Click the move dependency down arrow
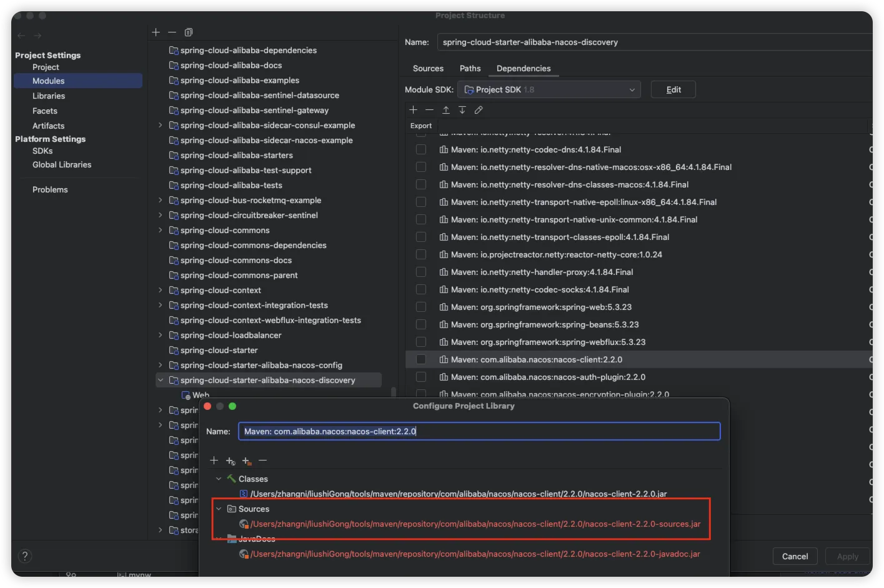This screenshot has width=884, height=588. click(x=462, y=110)
